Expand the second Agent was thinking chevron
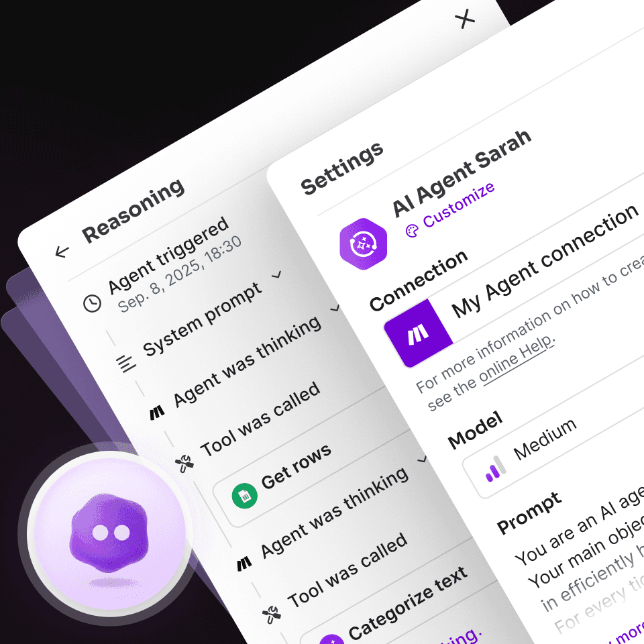The image size is (644, 644). pos(422,459)
